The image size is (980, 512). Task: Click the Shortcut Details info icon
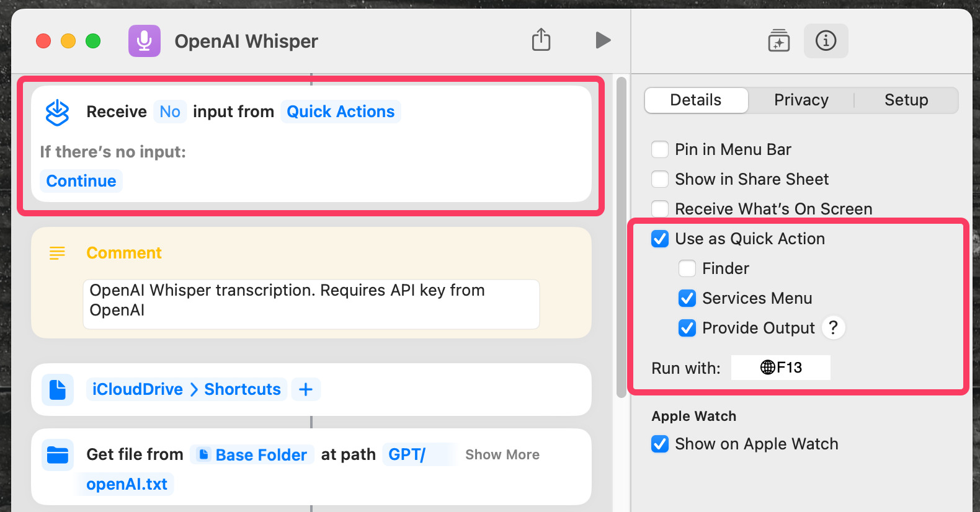pos(826,41)
